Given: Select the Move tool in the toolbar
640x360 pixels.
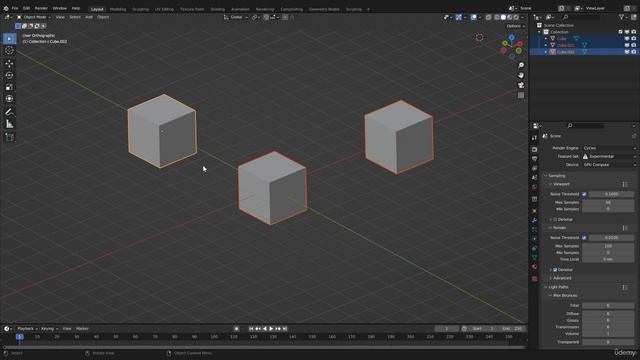Looking at the screenshot, I should click(9, 63).
